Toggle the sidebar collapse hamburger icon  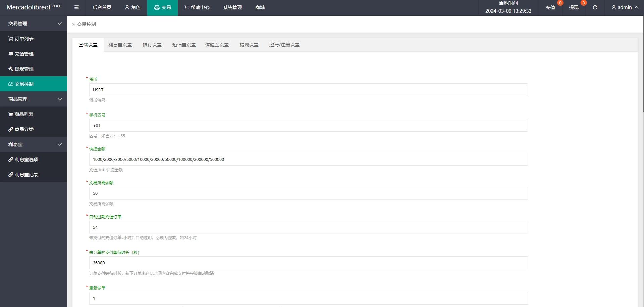(76, 7)
